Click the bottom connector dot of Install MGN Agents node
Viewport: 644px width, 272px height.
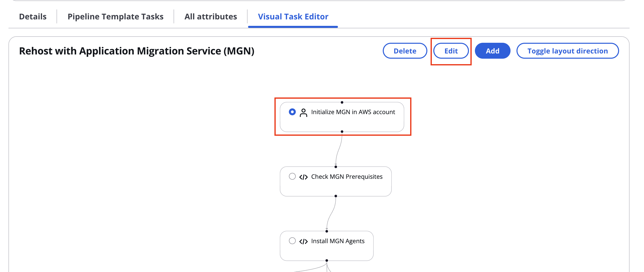(x=327, y=261)
